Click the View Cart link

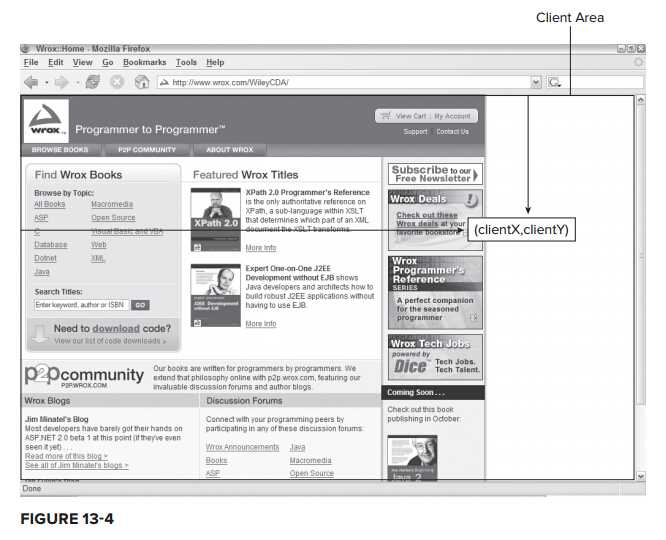click(x=410, y=116)
